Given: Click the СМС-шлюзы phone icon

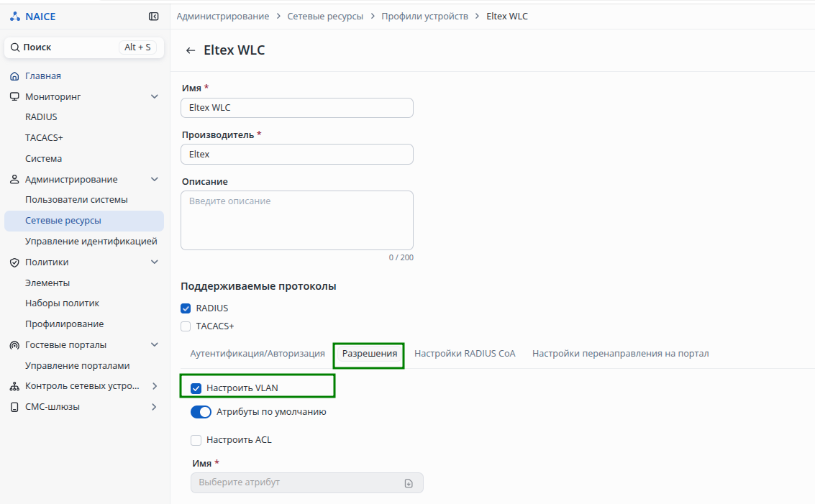Looking at the screenshot, I should point(14,407).
